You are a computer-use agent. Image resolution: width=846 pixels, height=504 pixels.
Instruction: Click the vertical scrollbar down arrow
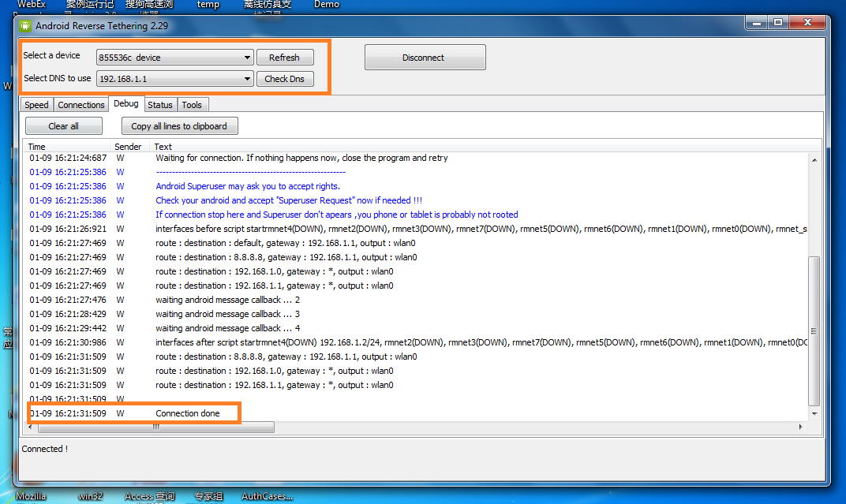(814, 414)
